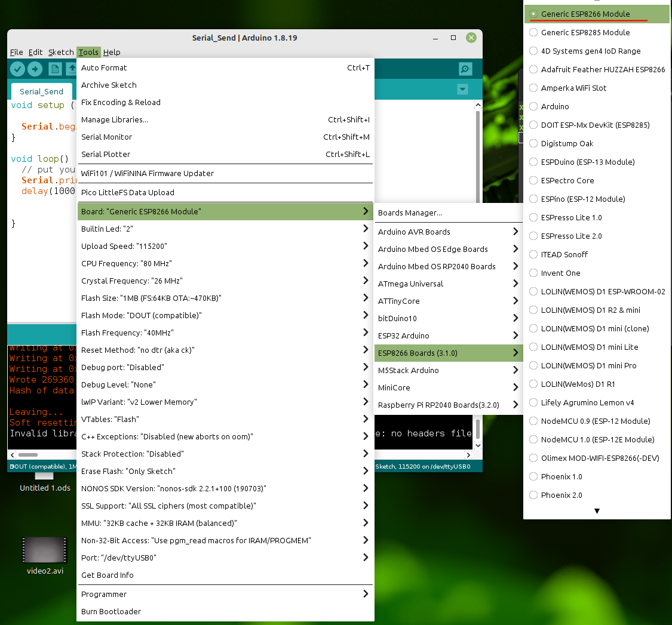Screen dimensions: 672x625
Task: Select Digistump Oak board
Action: (x=597, y=143)
